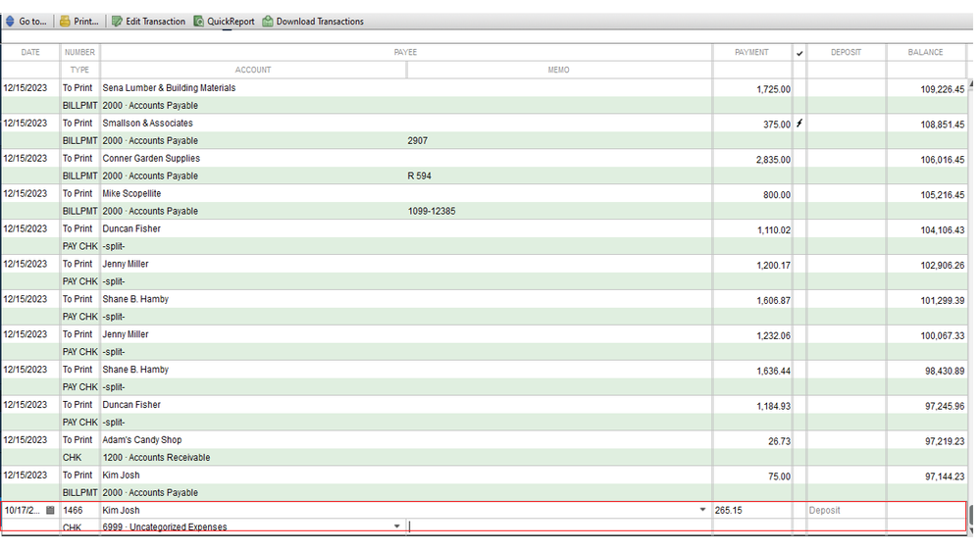Select Smallson & Associates payee
This screenshot has width=980, height=551.
pyautogui.click(x=147, y=124)
